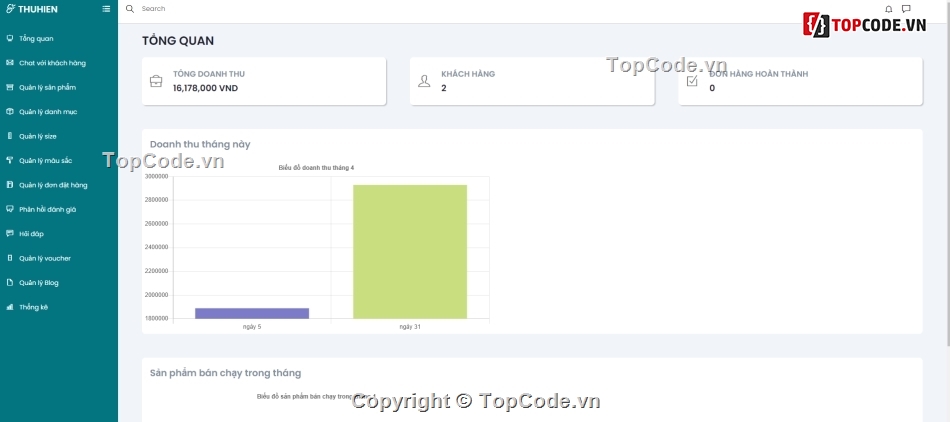This screenshot has height=422, width=950.
Task: Open Quản lý đơn đặt hàng page
Action: click(x=53, y=185)
